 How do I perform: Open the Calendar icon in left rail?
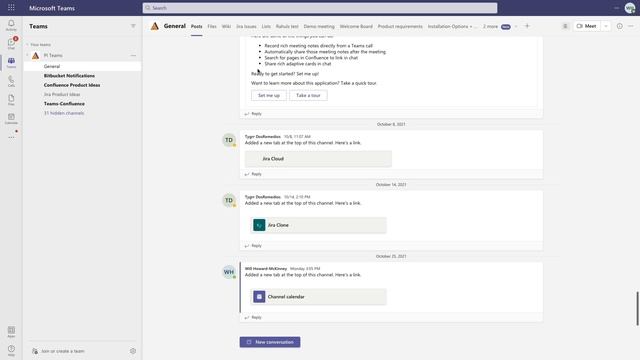11,118
